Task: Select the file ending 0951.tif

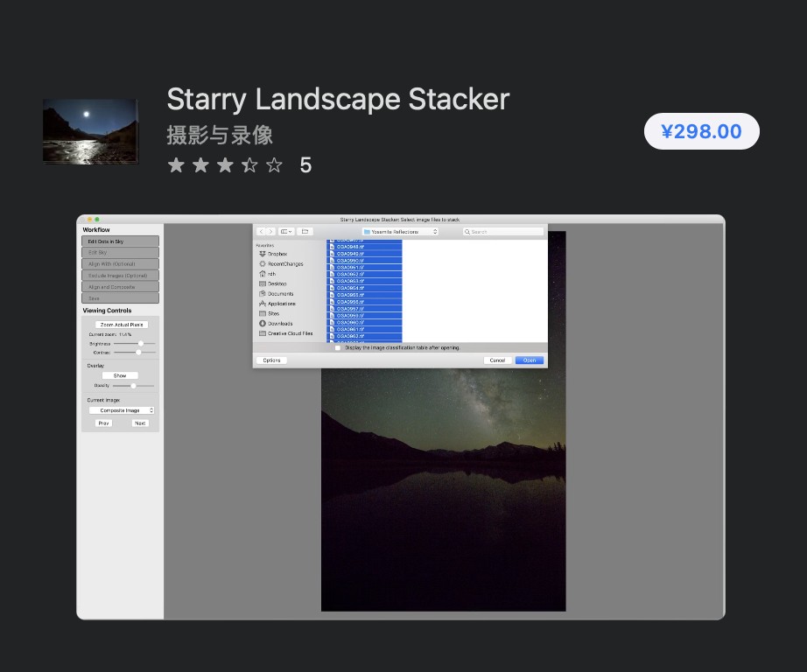Action: [x=364, y=268]
